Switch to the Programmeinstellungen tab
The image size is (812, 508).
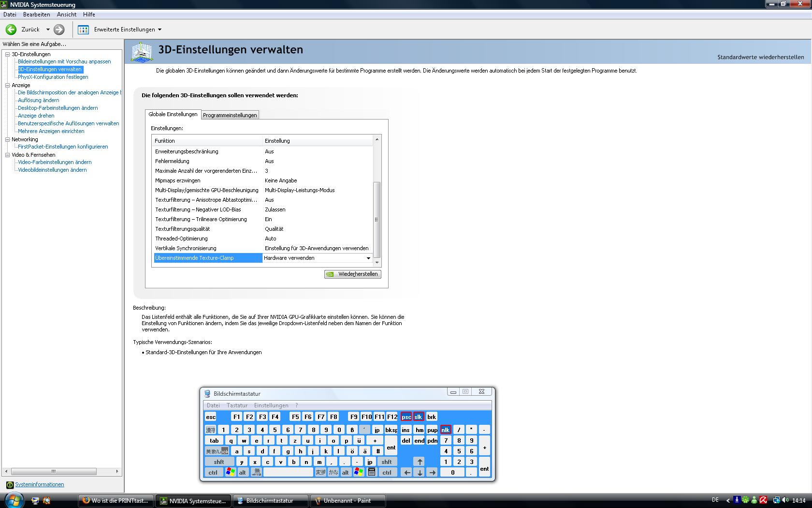click(230, 115)
